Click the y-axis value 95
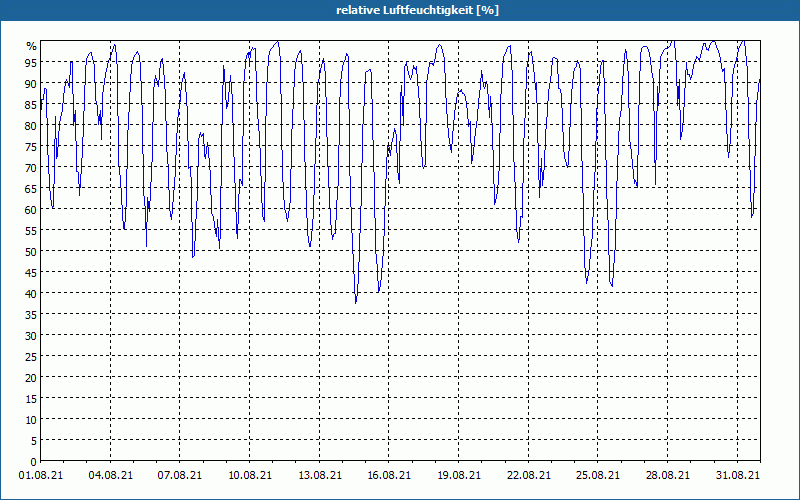800x500 pixels. tap(31, 63)
